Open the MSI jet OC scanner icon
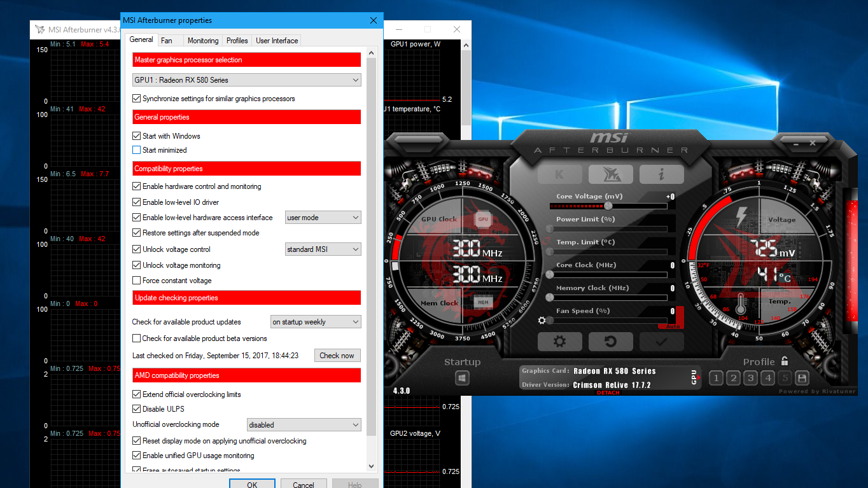 pyautogui.click(x=610, y=174)
